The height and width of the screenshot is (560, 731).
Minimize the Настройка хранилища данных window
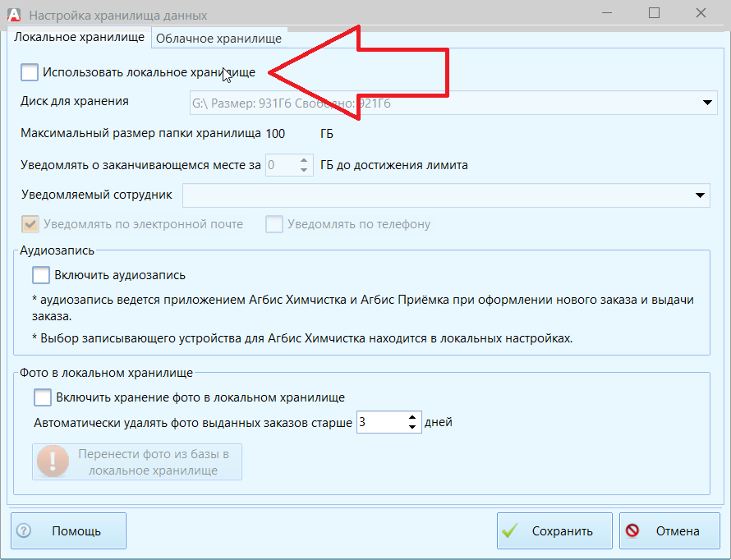click(607, 13)
